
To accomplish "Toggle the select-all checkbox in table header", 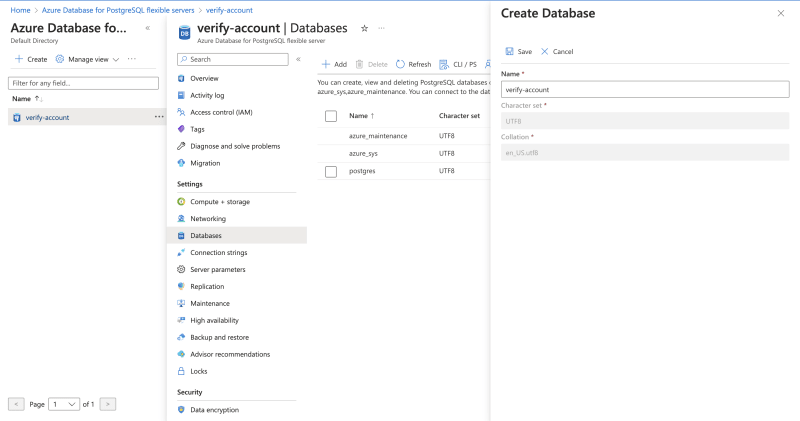I will click(x=331, y=116).
